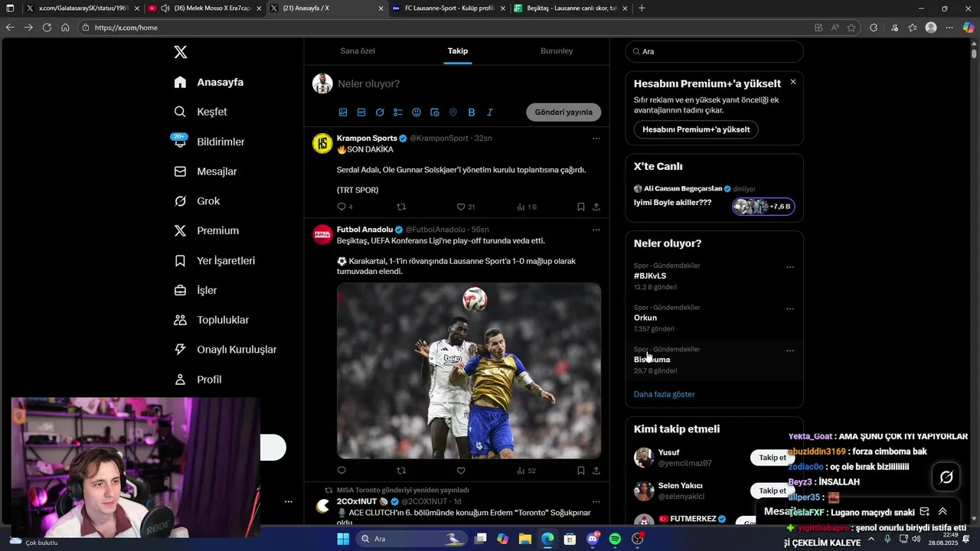This screenshot has height=551, width=980.
Task: Click the Neler oluyor? compose field
Action: pyautogui.click(x=469, y=83)
